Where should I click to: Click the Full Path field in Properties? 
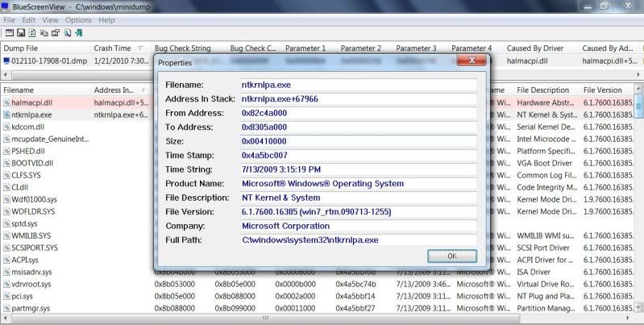(359, 240)
